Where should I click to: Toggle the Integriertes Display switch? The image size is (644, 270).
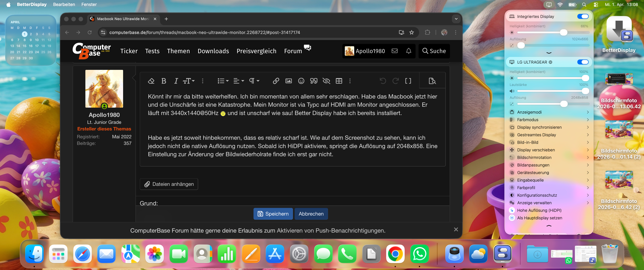[583, 16]
